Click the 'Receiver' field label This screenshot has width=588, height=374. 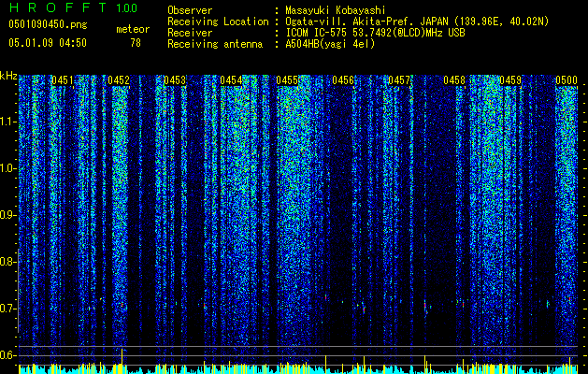[190, 33]
